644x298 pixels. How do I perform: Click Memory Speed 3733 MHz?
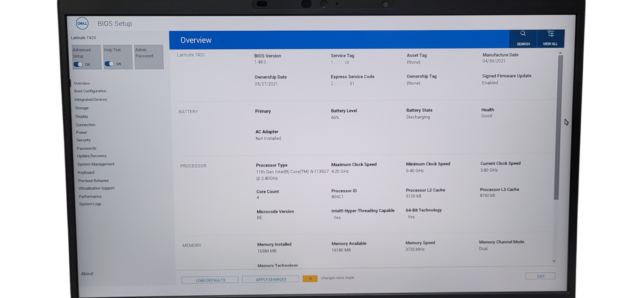click(x=415, y=249)
